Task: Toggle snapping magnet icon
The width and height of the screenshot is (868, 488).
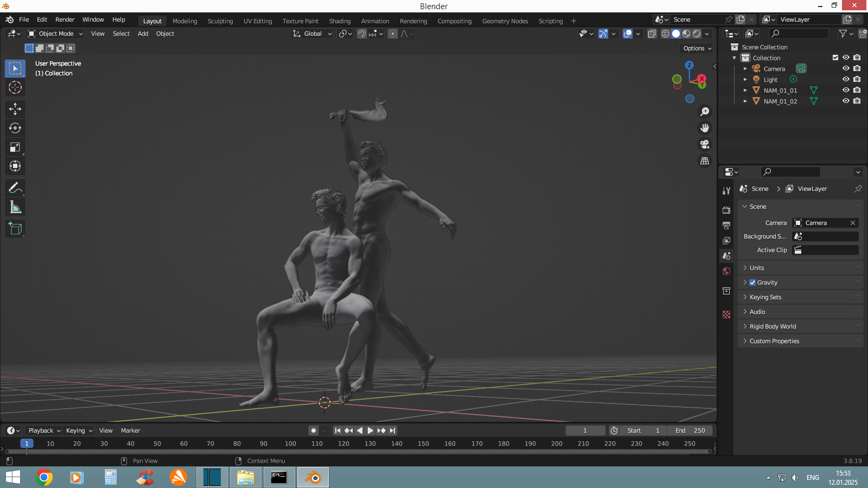Action: tap(362, 34)
